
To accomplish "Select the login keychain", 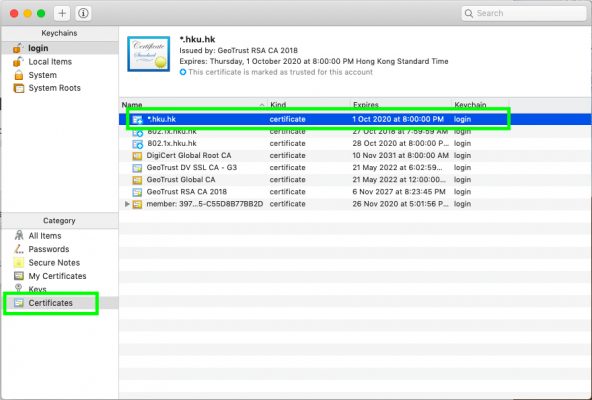I will (59, 48).
